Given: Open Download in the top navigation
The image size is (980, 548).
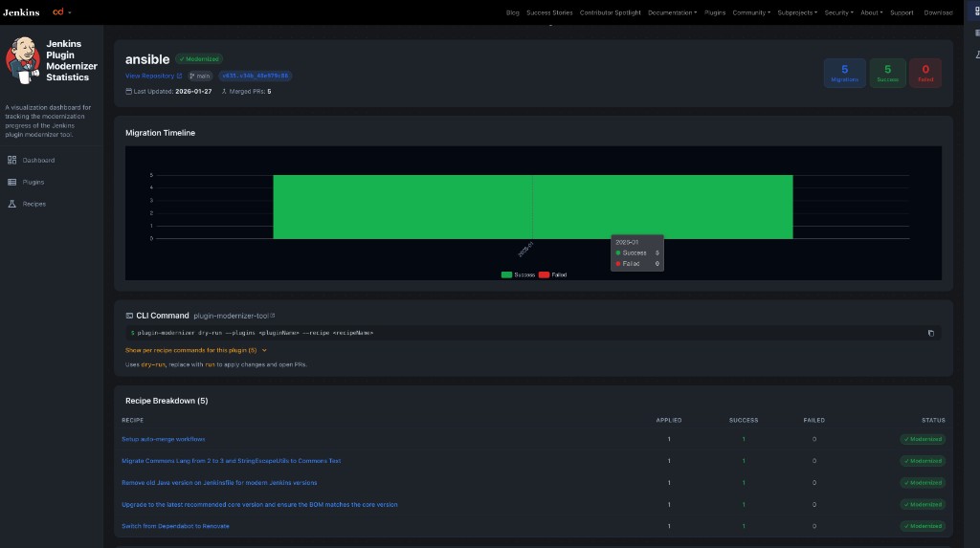Looking at the screenshot, I should coord(938,12).
